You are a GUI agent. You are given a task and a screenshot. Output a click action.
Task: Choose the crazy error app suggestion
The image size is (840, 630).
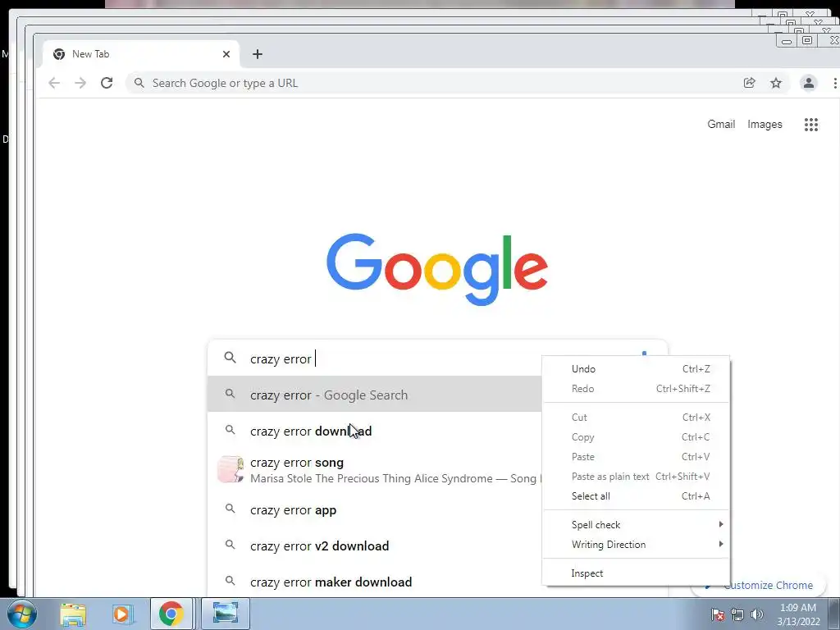pyautogui.click(x=374, y=510)
